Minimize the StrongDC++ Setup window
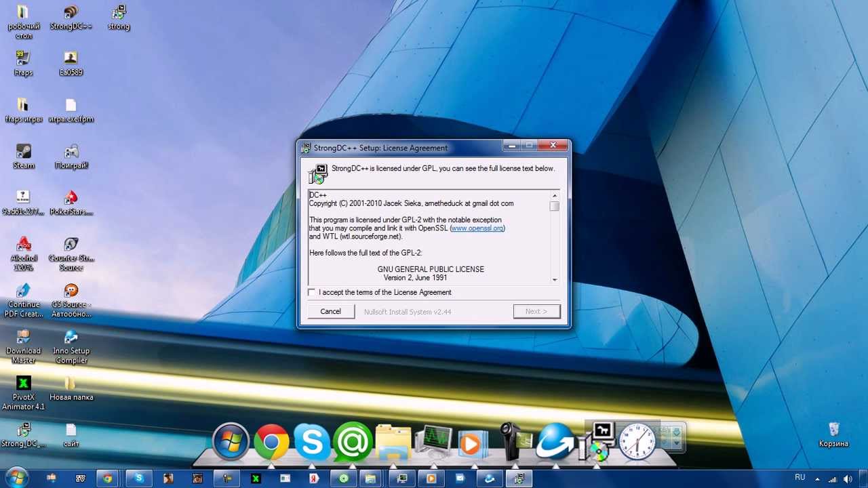The width and height of the screenshot is (868, 488). (x=512, y=146)
